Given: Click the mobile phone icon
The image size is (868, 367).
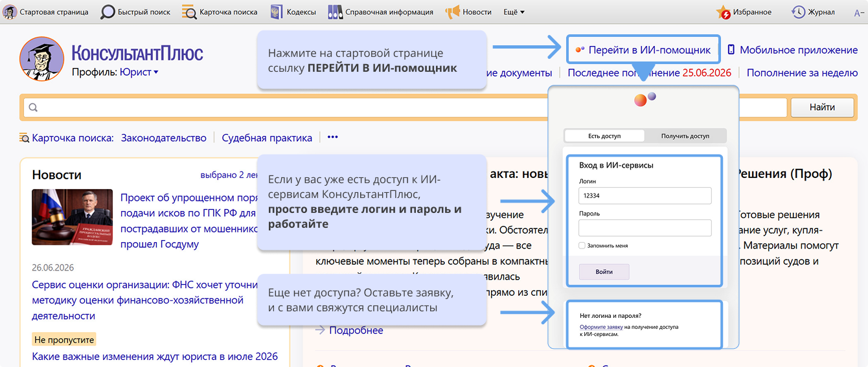Looking at the screenshot, I should pyautogui.click(x=731, y=50).
